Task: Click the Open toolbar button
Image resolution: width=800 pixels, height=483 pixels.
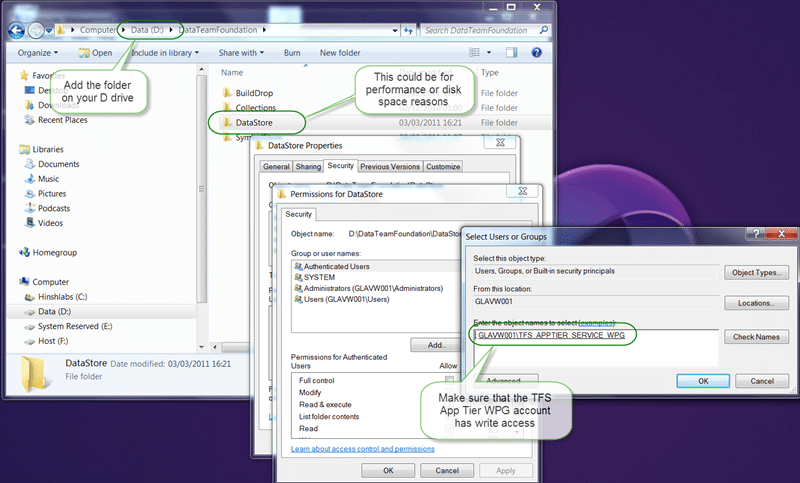Action: [x=95, y=53]
